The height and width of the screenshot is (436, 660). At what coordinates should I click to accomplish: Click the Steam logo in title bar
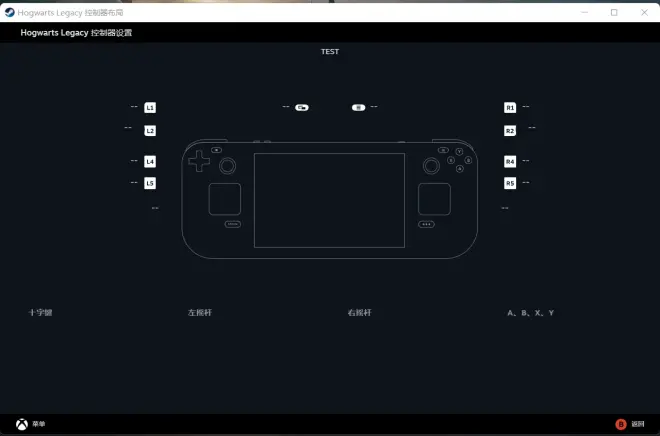9,12
